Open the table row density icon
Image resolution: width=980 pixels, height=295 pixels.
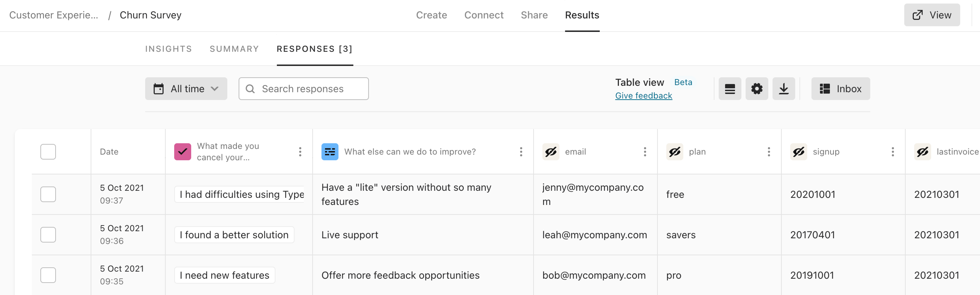pyautogui.click(x=730, y=89)
